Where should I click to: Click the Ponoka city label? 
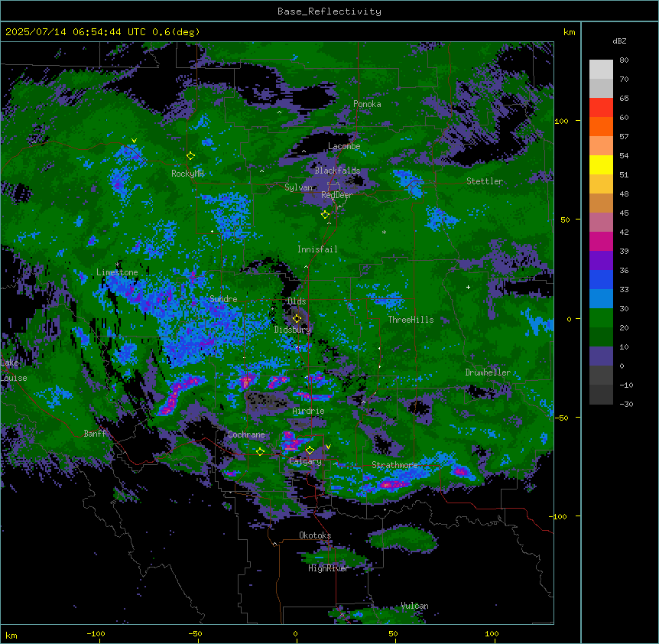point(367,104)
